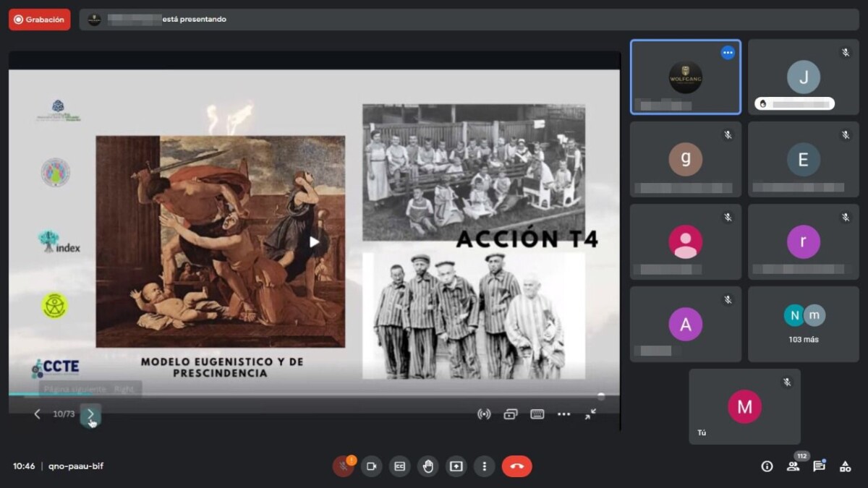Show the 112 participants list
The height and width of the screenshot is (488, 868).
point(793,466)
